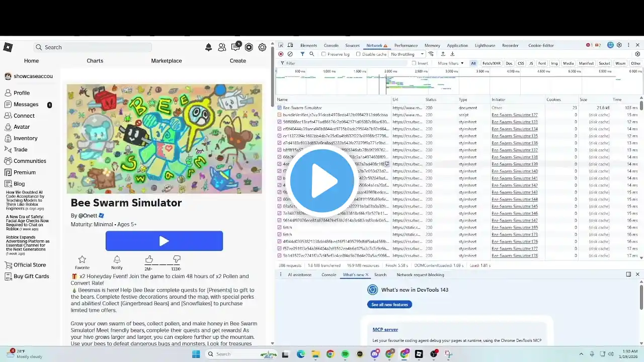Click the Notify bell under the game
The height and width of the screenshot is (362, 644).
point(117,259)
